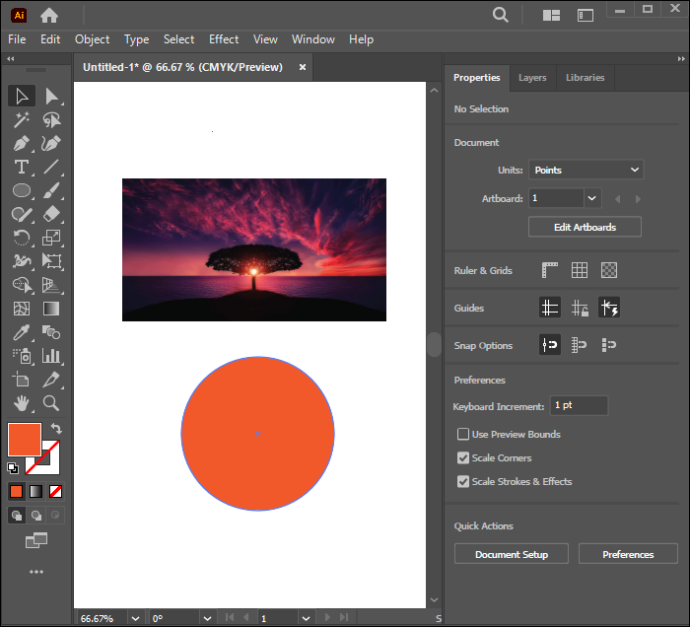This screenshot has width=690, height=627.
Task: Open the Effect menu
Action: pyautogui.click(x=224, y=40)
